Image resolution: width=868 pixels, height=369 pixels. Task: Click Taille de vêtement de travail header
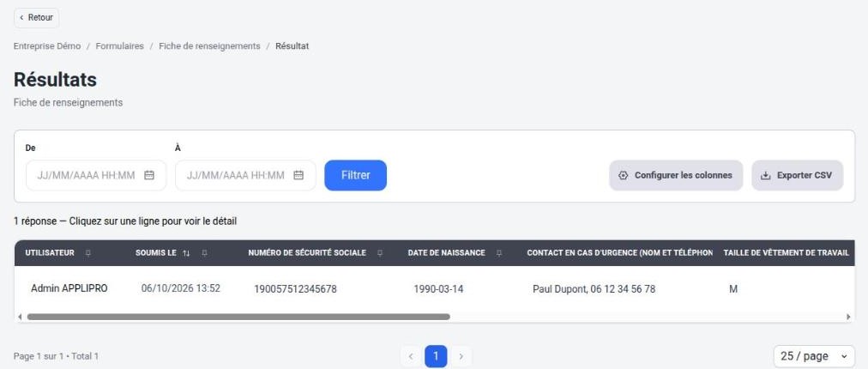point(786,252)
